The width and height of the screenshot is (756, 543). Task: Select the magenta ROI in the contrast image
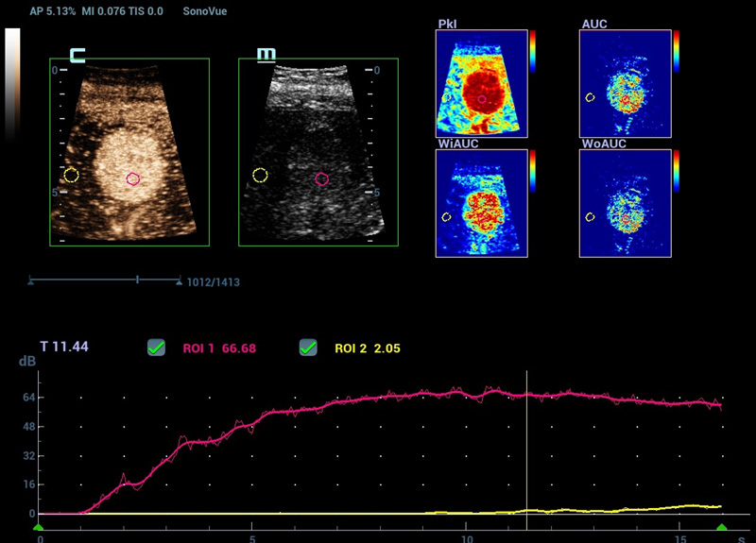point(134,178)
